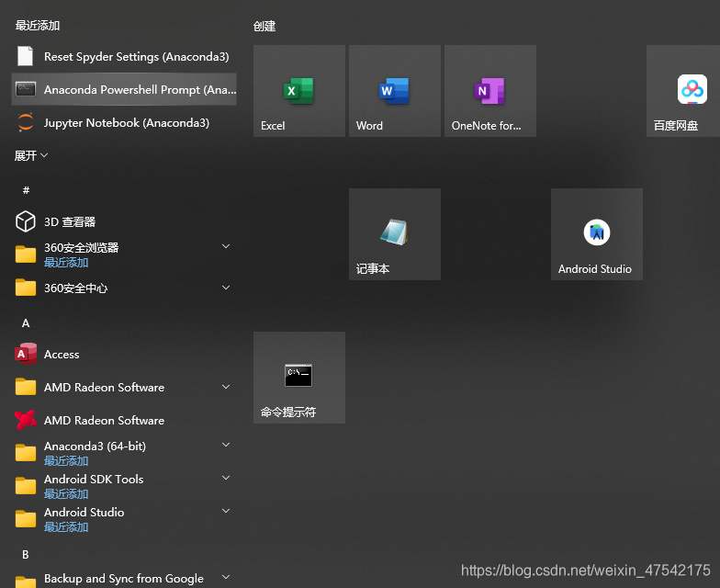Click the 3D 查看器 cube icon
Screen dimensions: 720x588
(26, 221)
